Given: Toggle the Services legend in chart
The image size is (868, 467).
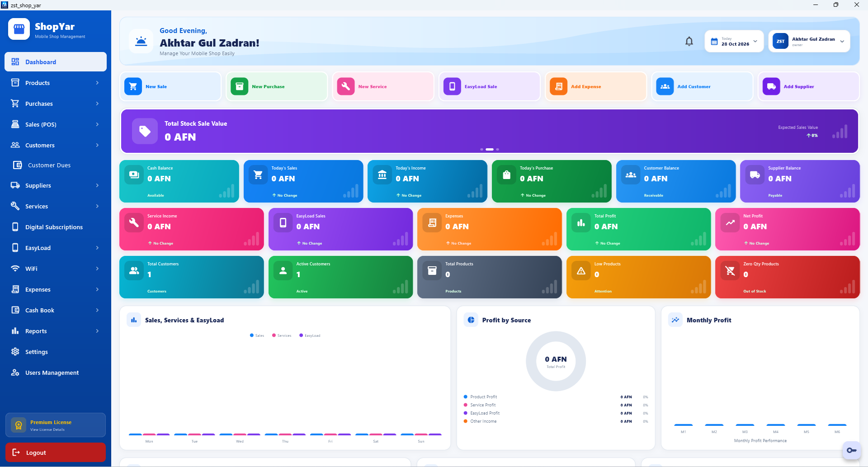Looking at the screenshot, I should (282, 335).
